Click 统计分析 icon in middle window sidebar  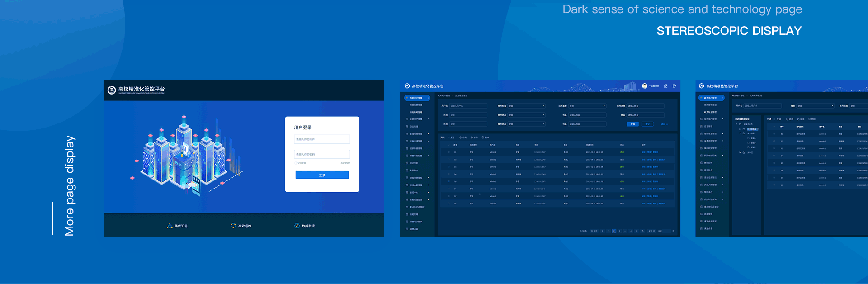click(407, 163)
